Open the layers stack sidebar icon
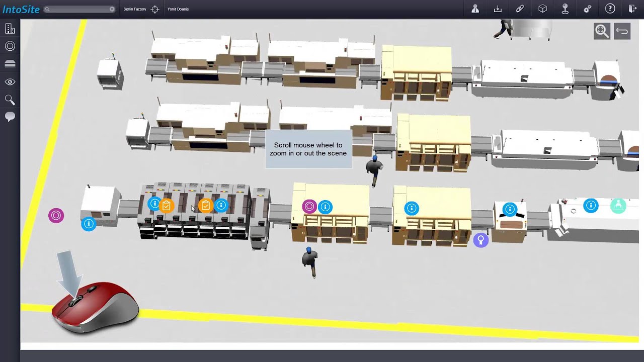The height and width of the screenshot is (362, 644). pos(10,64)
